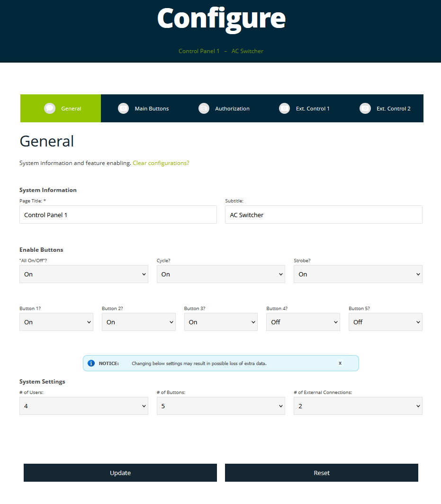The width and height of the screenshot is (441, 504).
Task: Open the Main Buttons tab label
Action: click(x=152, y=109)
